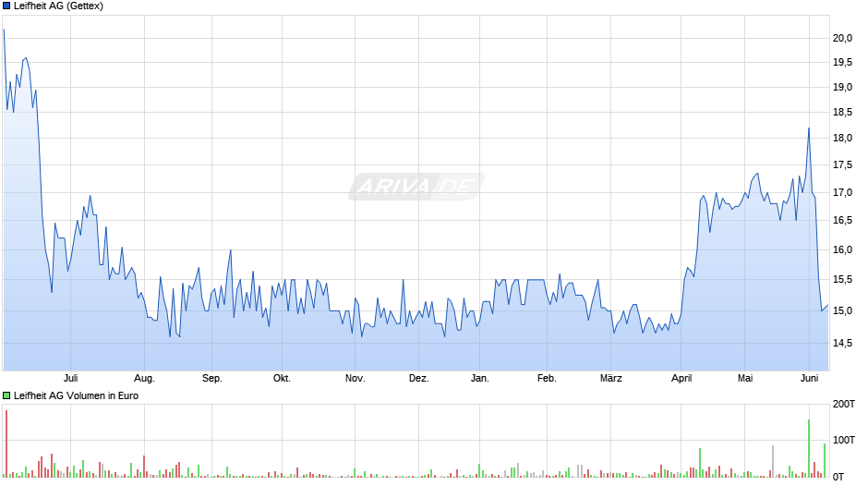
Task: Click the price peak in early June
Action: pyautogui.click(x=809, y=129)
